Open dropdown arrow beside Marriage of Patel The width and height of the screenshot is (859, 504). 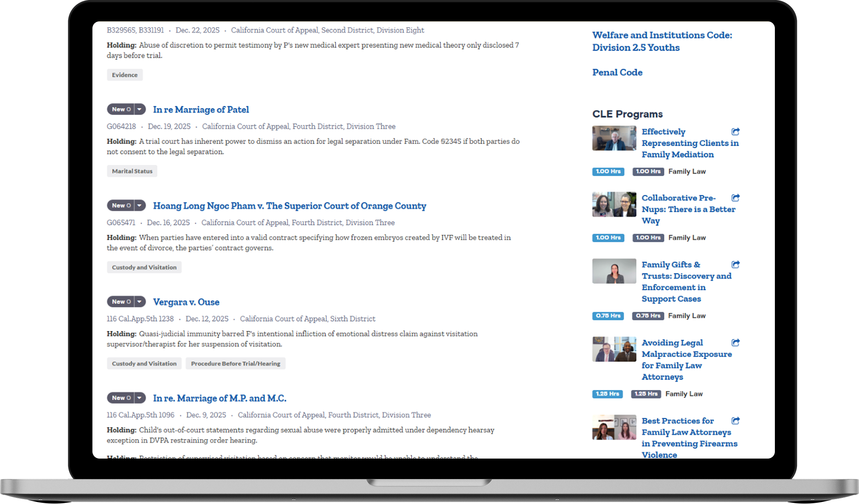139,109
